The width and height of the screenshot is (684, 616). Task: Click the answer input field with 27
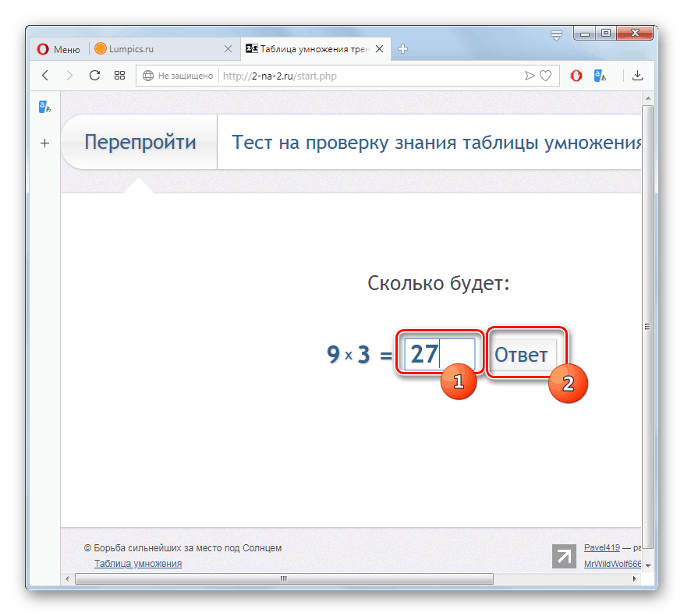coord(439,354)
